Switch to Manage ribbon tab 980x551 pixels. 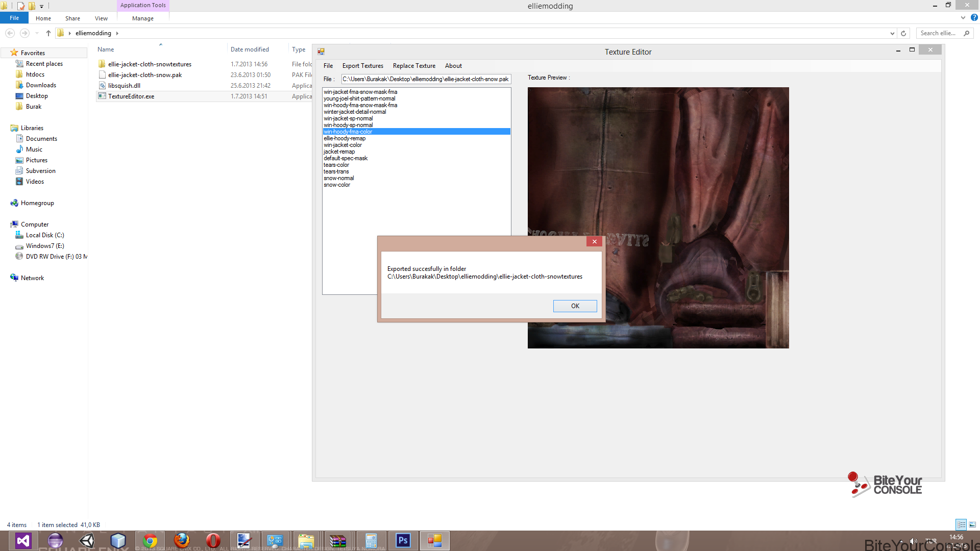pyautogui.click(x=143, y=18)
